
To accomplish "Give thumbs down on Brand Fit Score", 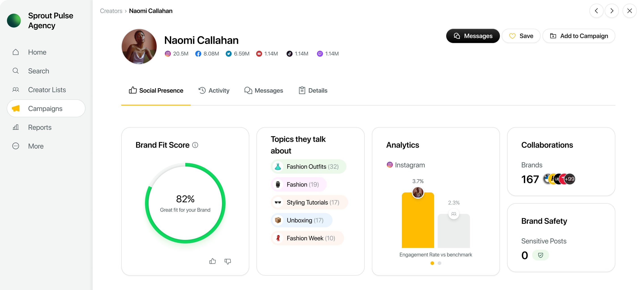I will click(x=228, y=261).
